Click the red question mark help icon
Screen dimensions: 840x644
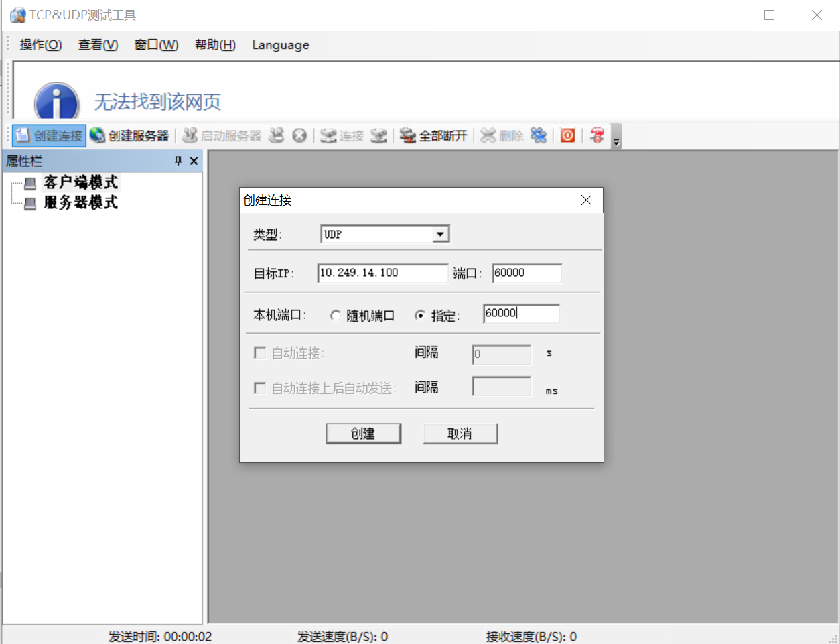coord(597,135)
